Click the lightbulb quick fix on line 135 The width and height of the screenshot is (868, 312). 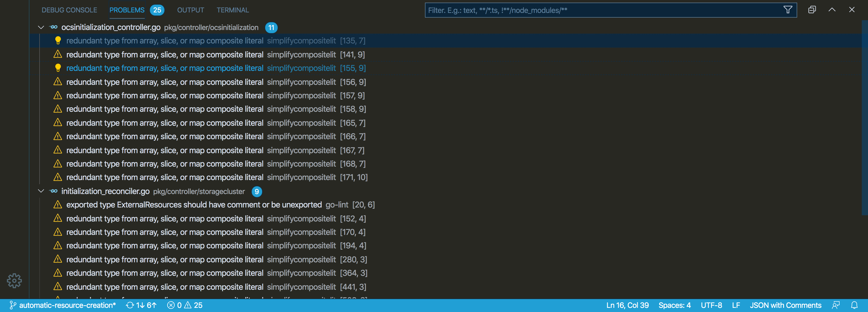click(58, 40)
